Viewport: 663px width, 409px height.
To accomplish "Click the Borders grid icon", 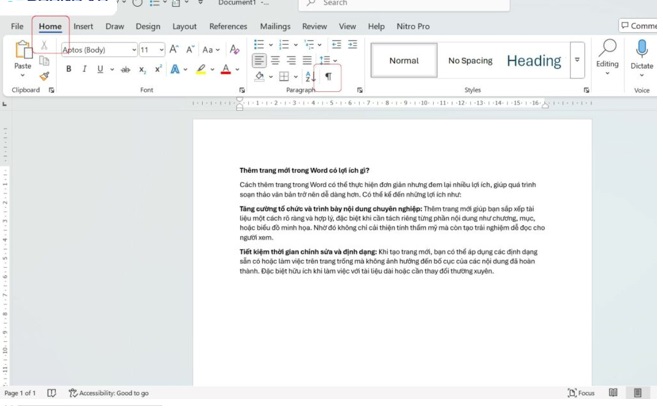I will [x=284, y=77].
